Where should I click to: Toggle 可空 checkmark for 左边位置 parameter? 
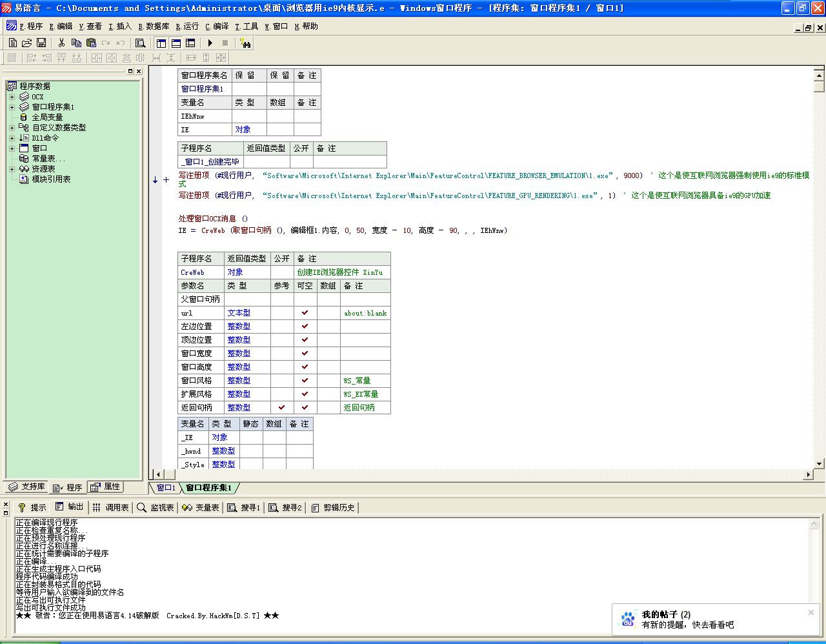tap(305, 326)
